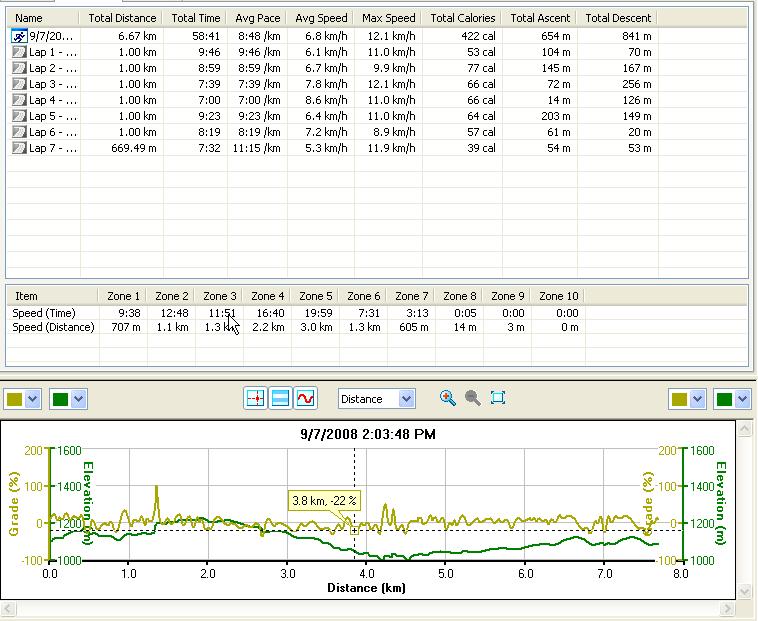Click the chart title 9/7/2008 2:03:48 PM
The width and height of the screenshot is (758, 621).
coord(368,434)
